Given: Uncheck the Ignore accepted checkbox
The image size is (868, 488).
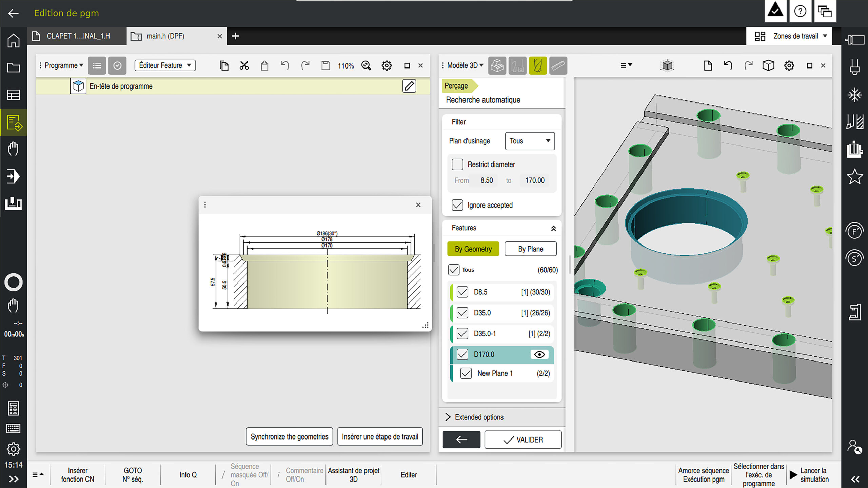Looking at the screenshot, I should pyautogui.click(x=457, y=205).
